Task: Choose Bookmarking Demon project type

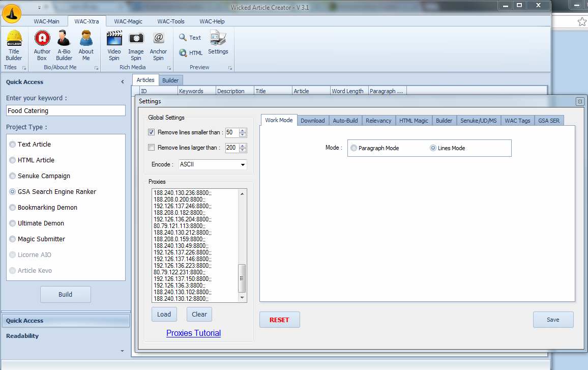Action: [44, 208]
